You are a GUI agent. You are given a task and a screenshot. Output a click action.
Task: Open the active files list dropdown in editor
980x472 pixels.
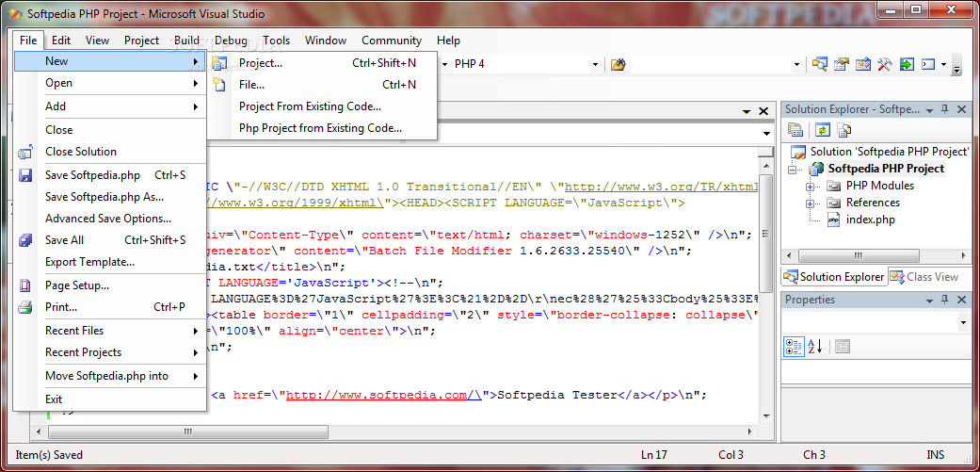pyautogui.click(x=747, y=112)
